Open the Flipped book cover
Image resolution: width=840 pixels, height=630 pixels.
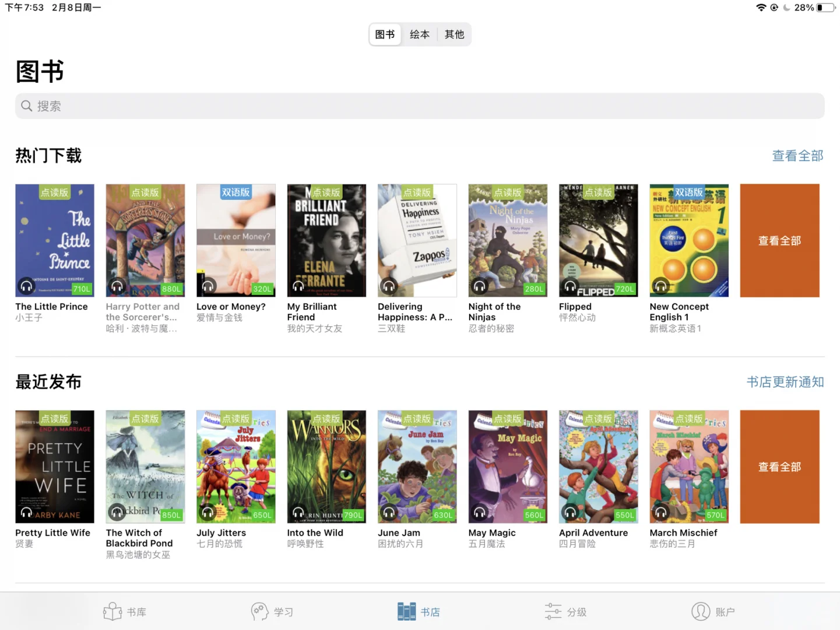[x=599, y=240]
